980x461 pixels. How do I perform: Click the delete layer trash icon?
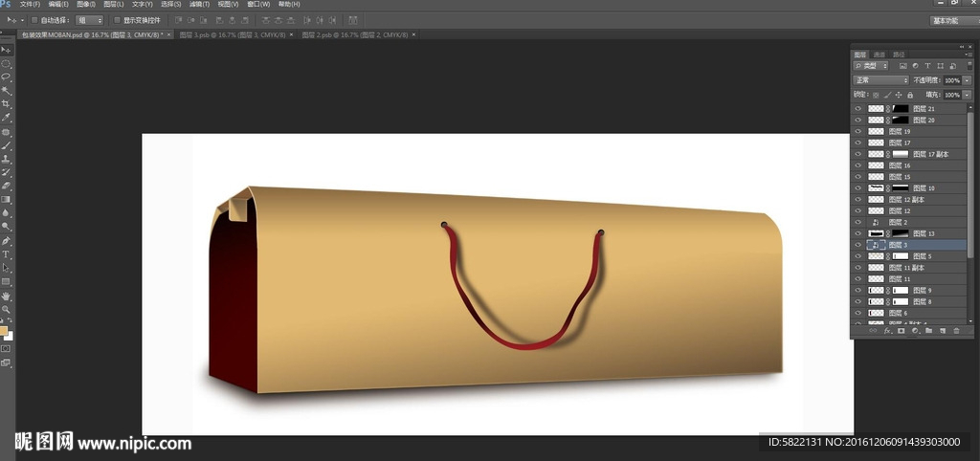(x=955, y=331)
